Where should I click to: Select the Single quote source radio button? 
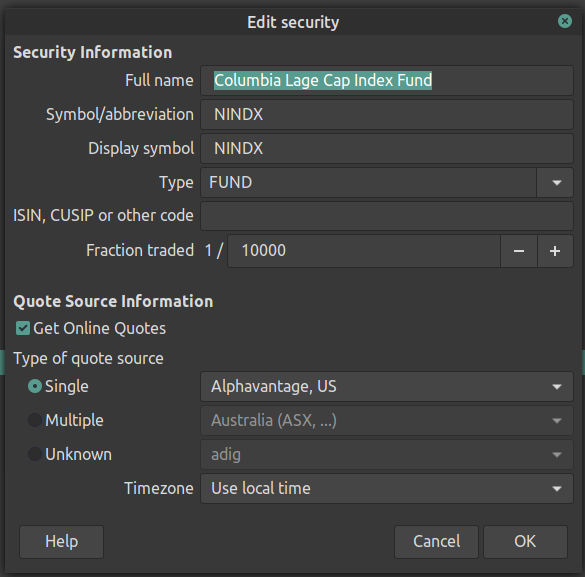[35, 386]
